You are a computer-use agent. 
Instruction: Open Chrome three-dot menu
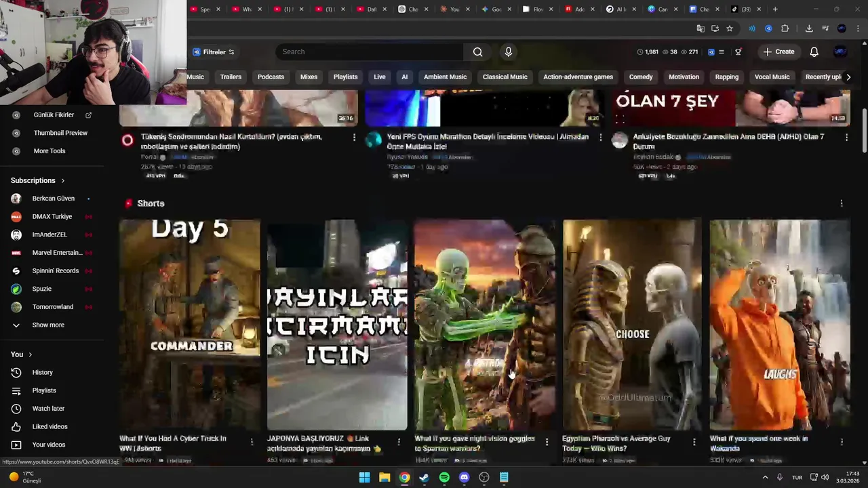point(859,28)
